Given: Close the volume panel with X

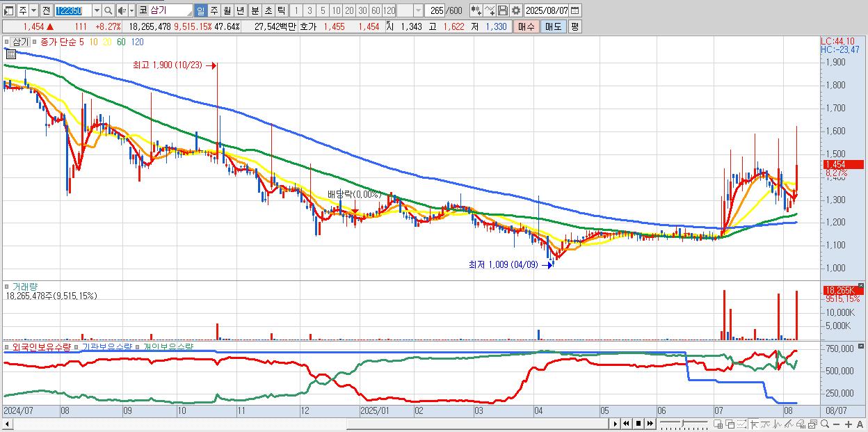Looking at the screenshot, I should click(x=860, y=286).
